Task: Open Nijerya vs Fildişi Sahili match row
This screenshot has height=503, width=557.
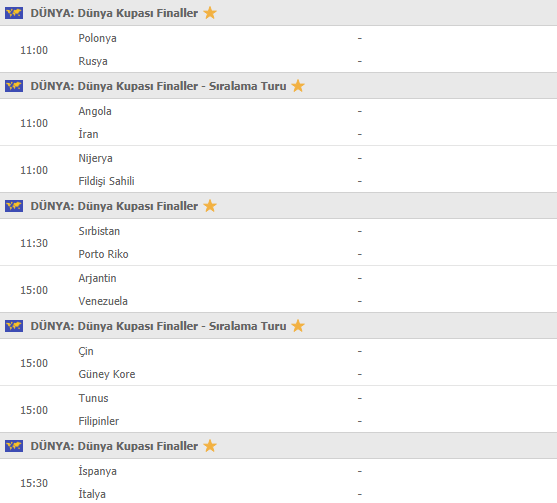Action: (x=278, y=169)
